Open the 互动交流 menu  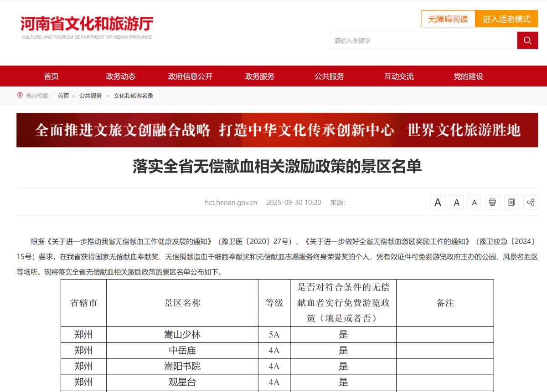[399, 76]
